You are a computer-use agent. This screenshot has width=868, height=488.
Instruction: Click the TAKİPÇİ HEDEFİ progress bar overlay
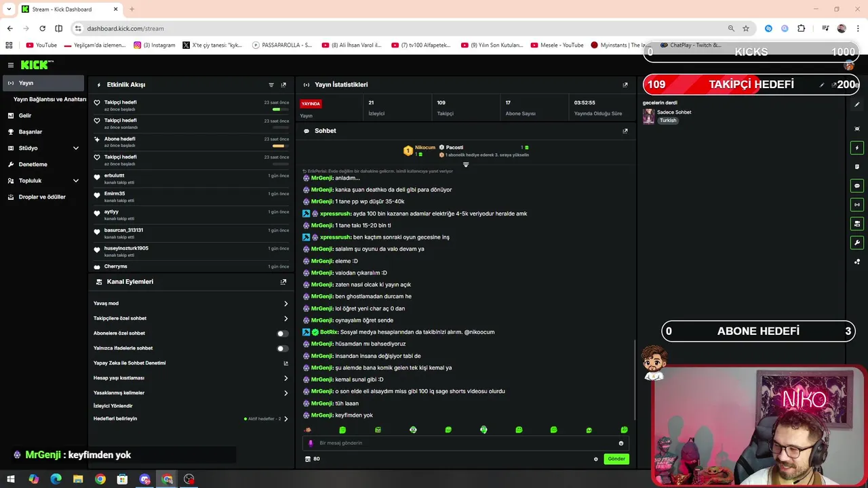pyautogui.click(x=751, y=85)
